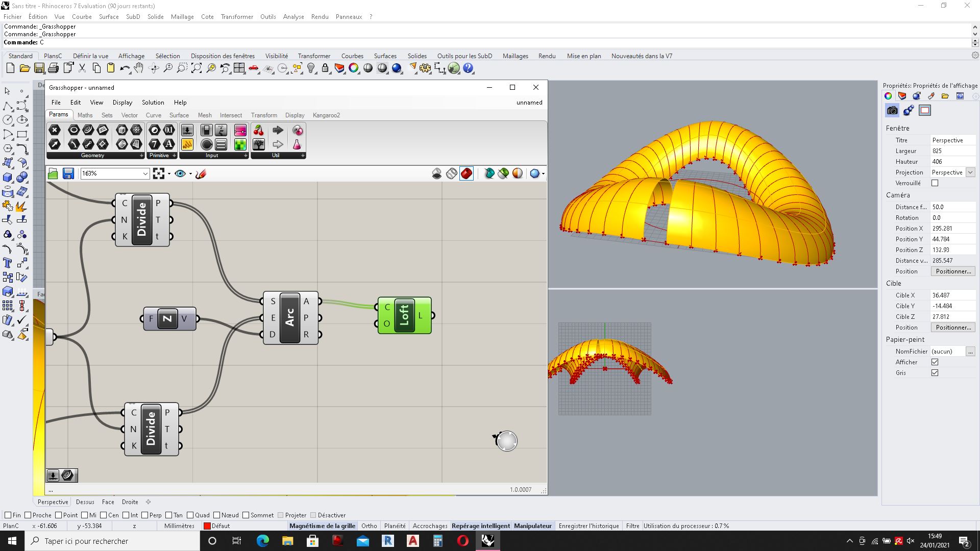Open file using the folder icon in Rhino toolbar
Image resolution: width=980 pixels, height=551 pixels.
(x=24, y=68)
